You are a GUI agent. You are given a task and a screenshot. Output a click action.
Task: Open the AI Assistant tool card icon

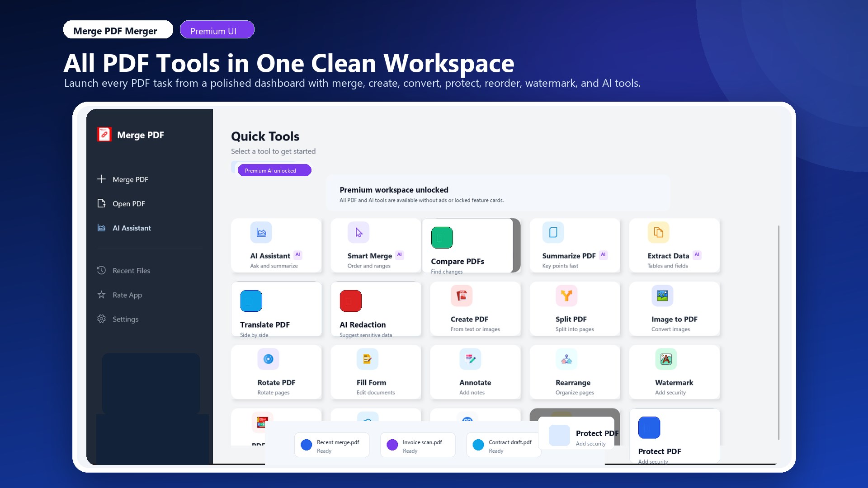(x=261, y=232)
